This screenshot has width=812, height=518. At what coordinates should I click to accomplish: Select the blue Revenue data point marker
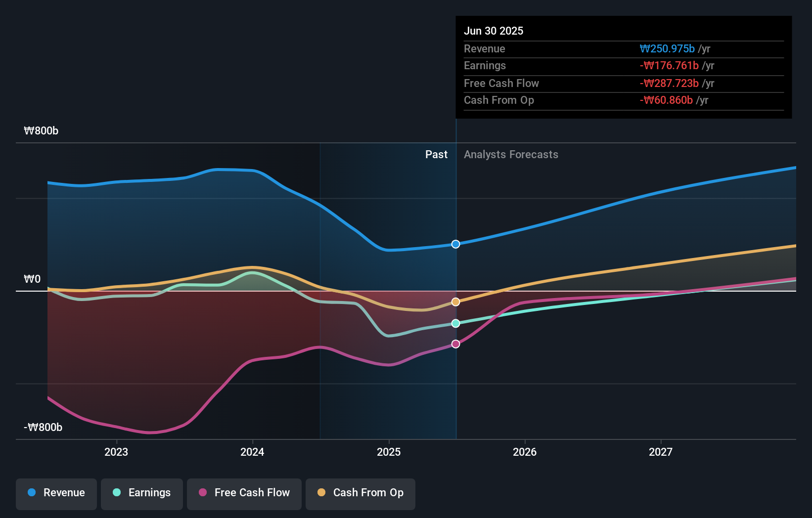(x=455, y=244)
